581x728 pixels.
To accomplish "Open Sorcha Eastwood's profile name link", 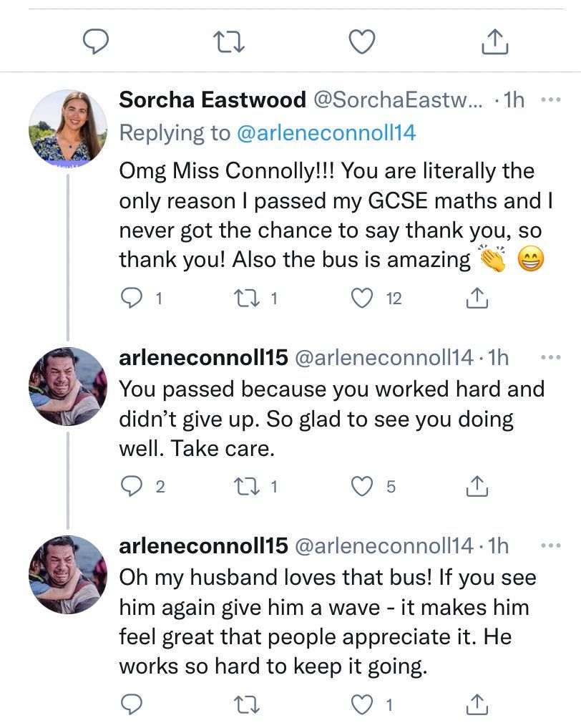I will point(213,100).
